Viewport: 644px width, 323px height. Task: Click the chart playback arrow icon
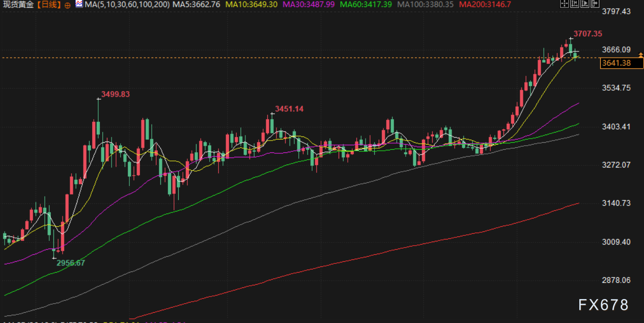[x=584, y=4]
